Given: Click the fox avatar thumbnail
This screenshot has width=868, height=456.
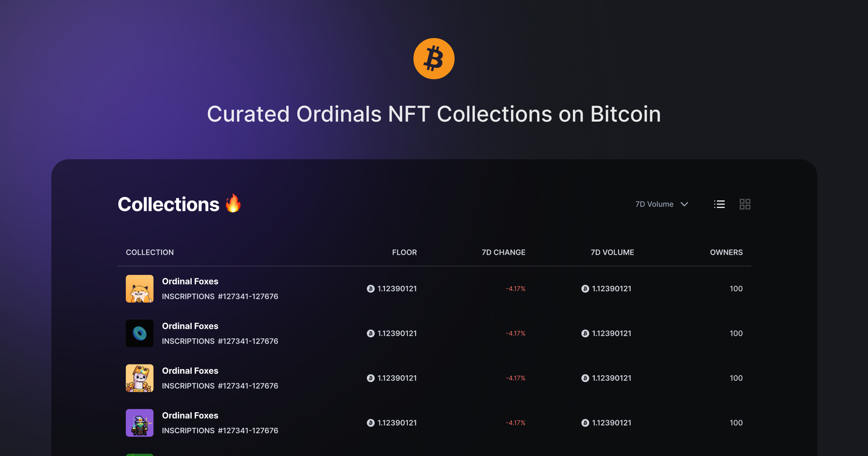Looking at the screenshot, I should (x=140, y=288).
